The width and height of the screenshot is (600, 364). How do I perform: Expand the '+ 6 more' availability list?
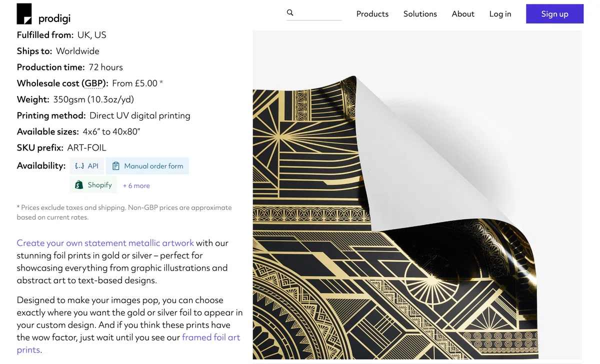136,185
